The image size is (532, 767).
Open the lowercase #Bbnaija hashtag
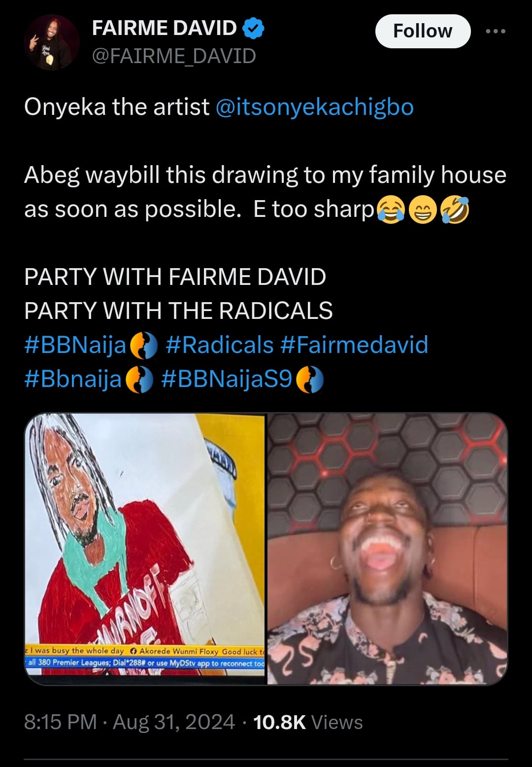point(73,379)
